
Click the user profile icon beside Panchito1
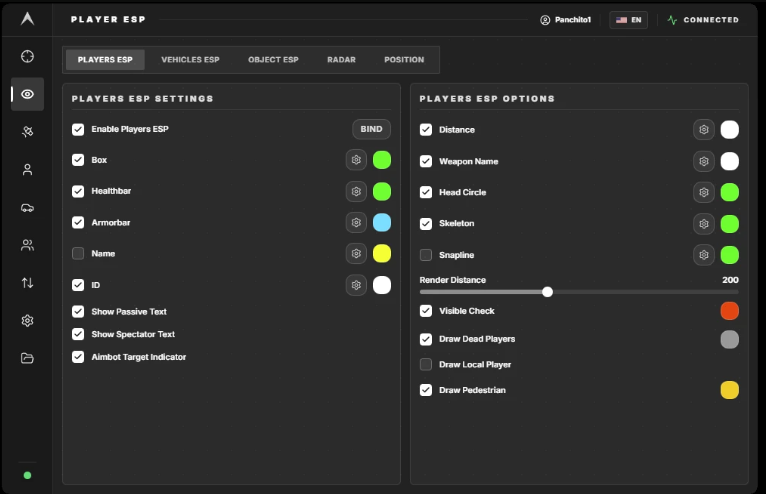click(545, 20)
